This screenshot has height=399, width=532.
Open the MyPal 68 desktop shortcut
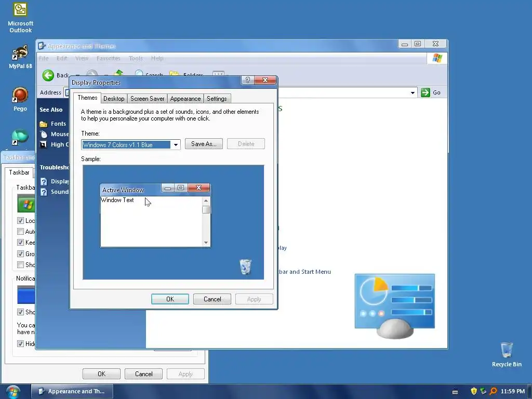20,57
